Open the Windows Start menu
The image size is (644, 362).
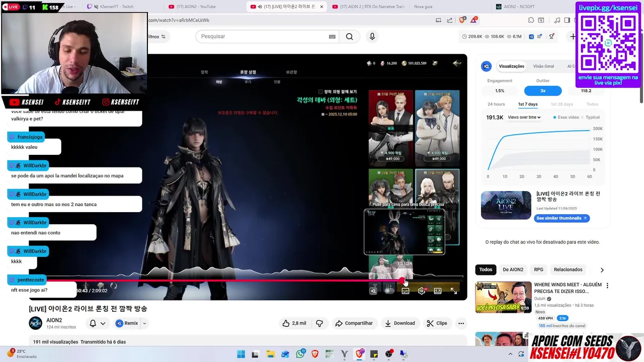tap(241, 354)
